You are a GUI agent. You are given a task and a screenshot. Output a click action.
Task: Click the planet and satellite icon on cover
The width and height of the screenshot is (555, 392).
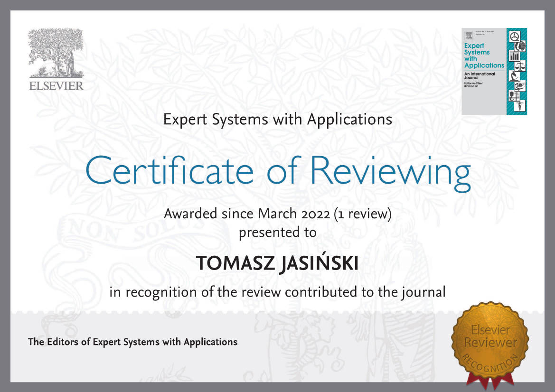520,86
